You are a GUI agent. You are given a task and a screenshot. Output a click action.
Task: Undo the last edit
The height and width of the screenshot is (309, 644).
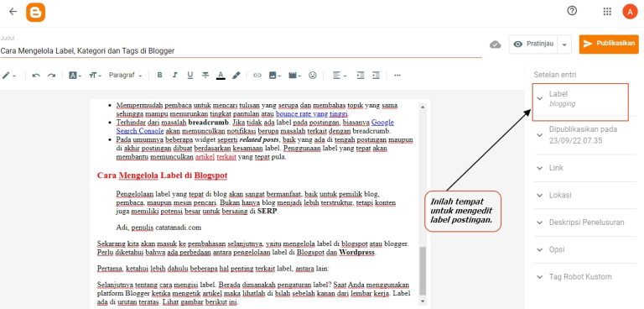tap(36, 76)
